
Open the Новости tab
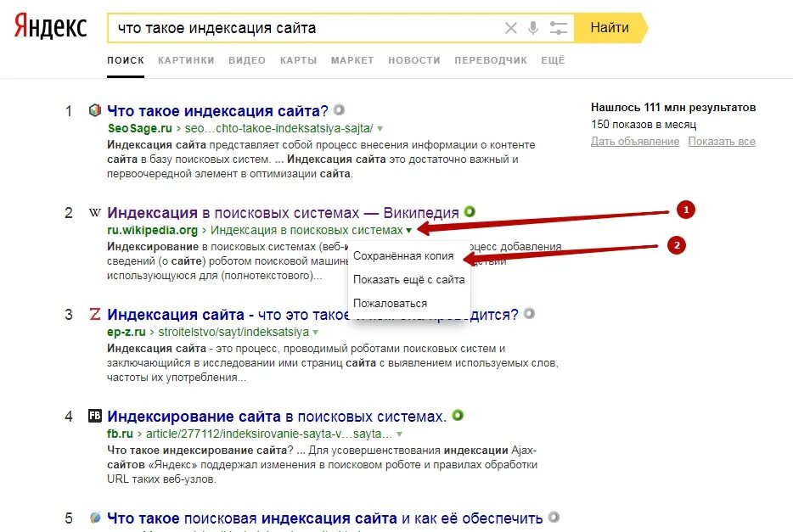tap(414, 60)
